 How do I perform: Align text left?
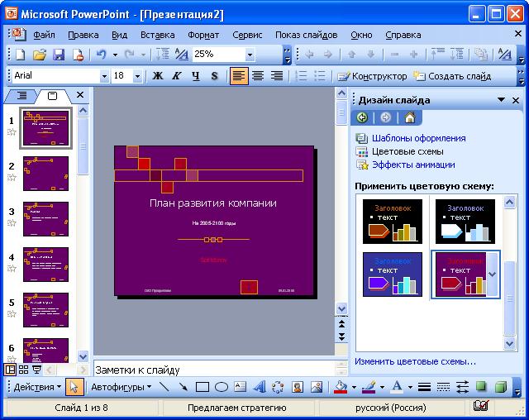(x=239, y=76)
